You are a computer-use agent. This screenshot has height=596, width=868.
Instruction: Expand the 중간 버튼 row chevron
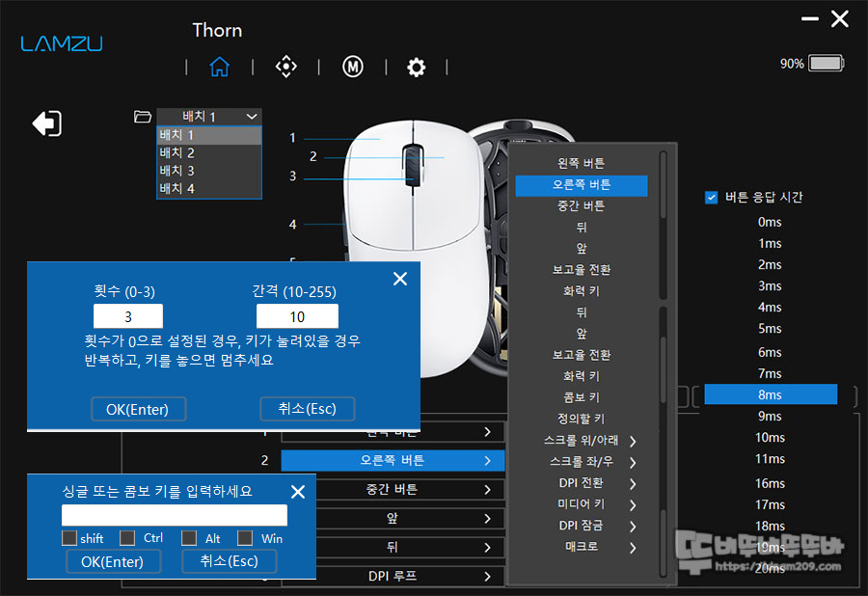(487, 490)
